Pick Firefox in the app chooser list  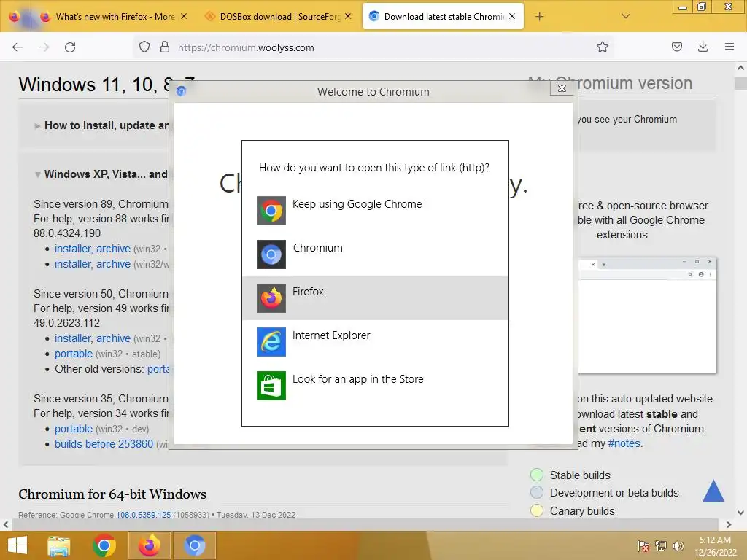375,298
